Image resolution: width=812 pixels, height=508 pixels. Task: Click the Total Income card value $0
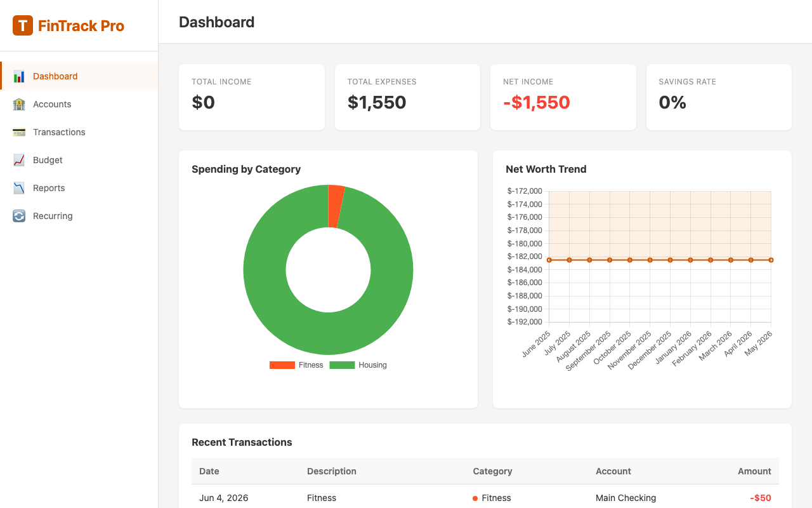pyautogui.click(x=204, y=102)
